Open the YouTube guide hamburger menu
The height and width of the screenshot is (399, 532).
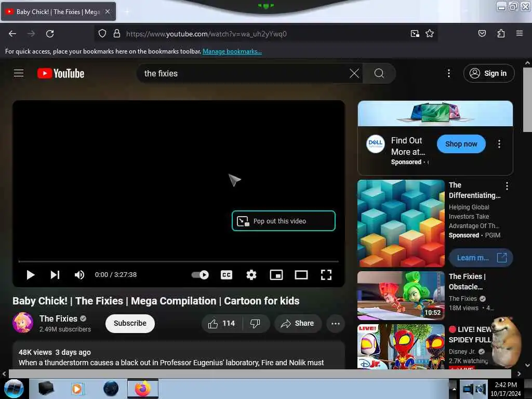tap(19, 73)
